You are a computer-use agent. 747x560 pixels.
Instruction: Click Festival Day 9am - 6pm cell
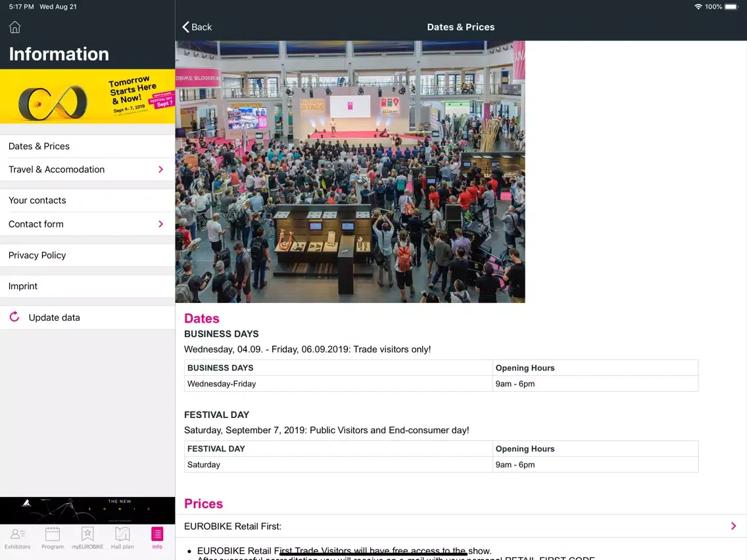click(596, 465)
